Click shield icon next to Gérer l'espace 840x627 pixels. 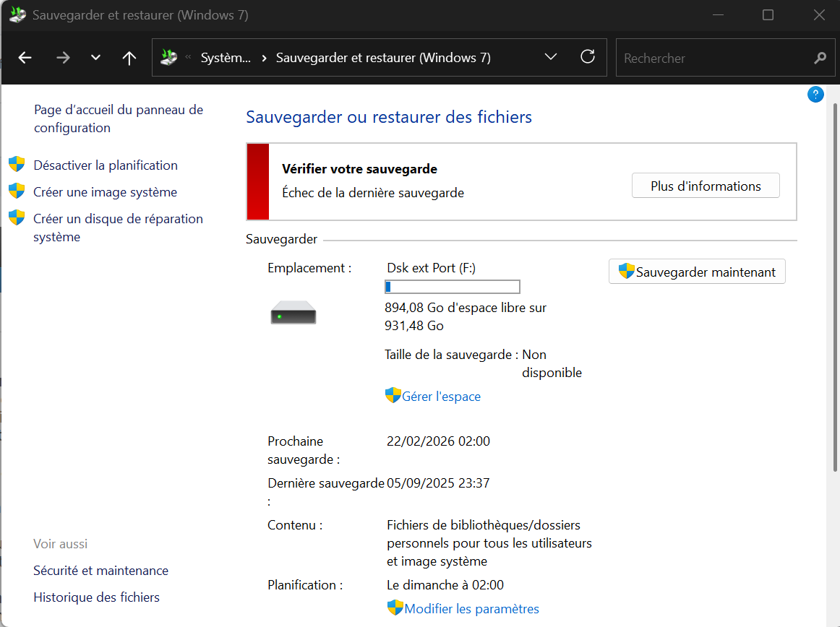tap(393, 395)
